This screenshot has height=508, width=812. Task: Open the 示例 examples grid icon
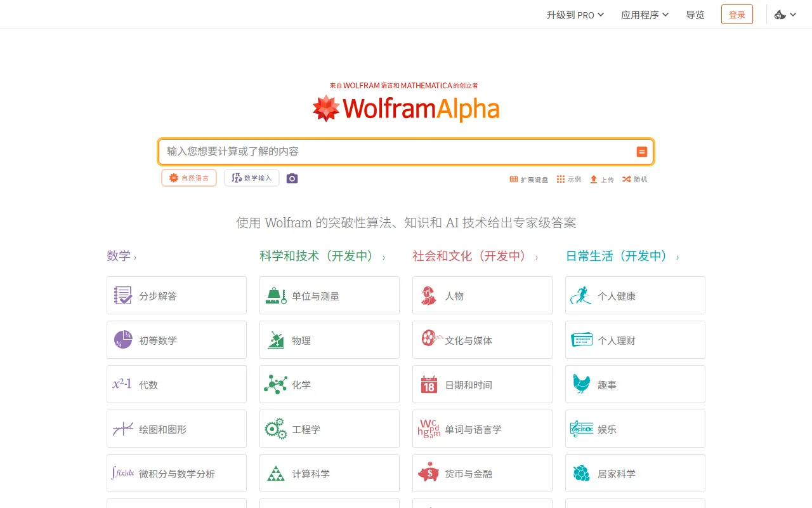(x=561, y=179)
